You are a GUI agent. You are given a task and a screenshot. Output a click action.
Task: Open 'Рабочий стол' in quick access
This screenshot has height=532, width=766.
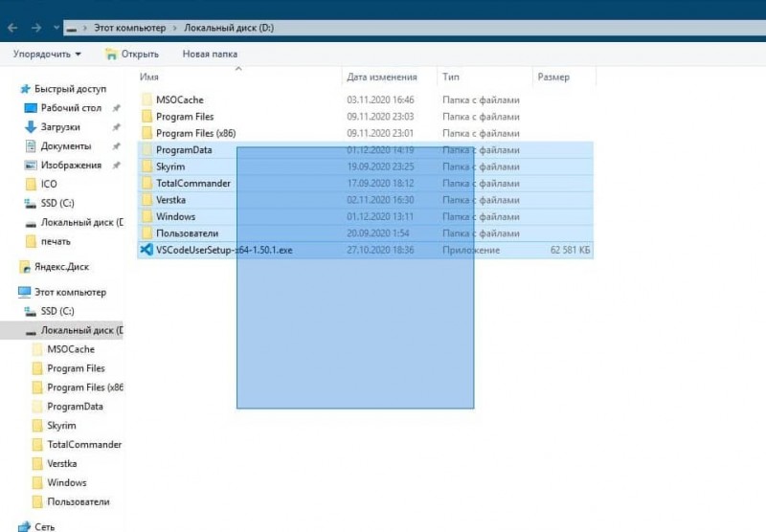coord(71,108)
